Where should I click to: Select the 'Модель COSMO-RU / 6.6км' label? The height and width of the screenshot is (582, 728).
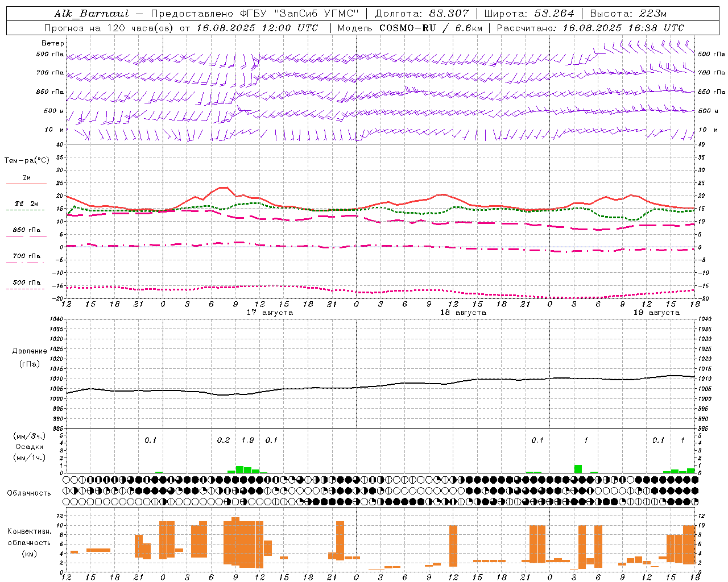click(x=410, y=28)
